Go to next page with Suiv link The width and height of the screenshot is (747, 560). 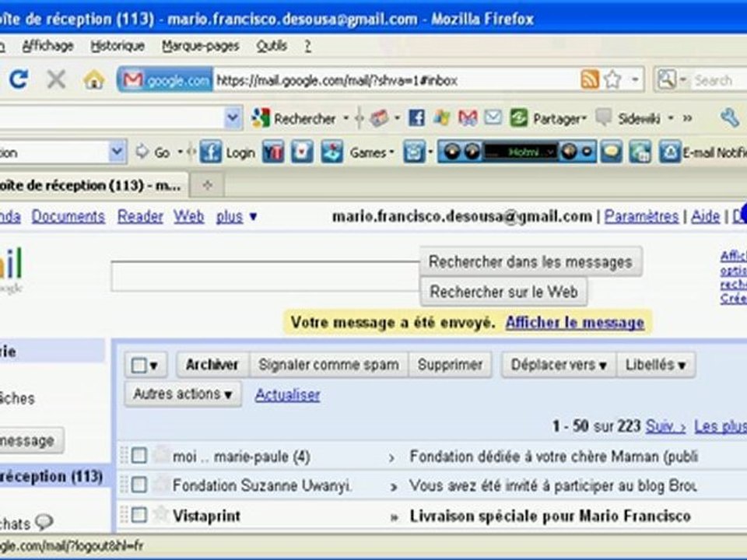(665, 425)
